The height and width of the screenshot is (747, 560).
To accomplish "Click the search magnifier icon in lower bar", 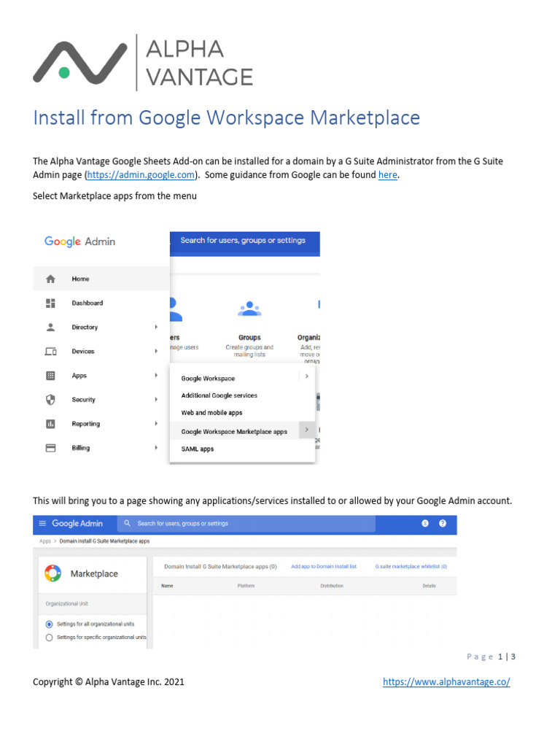I will 127,523.
